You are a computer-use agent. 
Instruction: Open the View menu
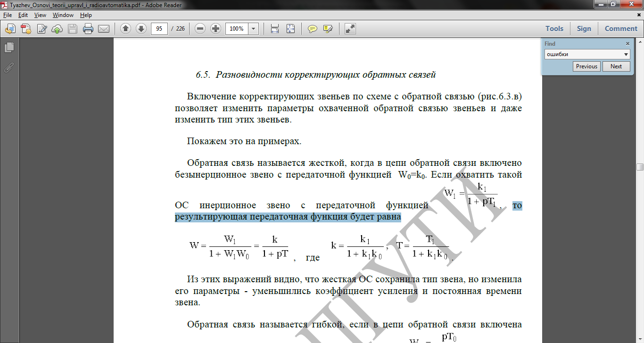click(x=41, y=15)
